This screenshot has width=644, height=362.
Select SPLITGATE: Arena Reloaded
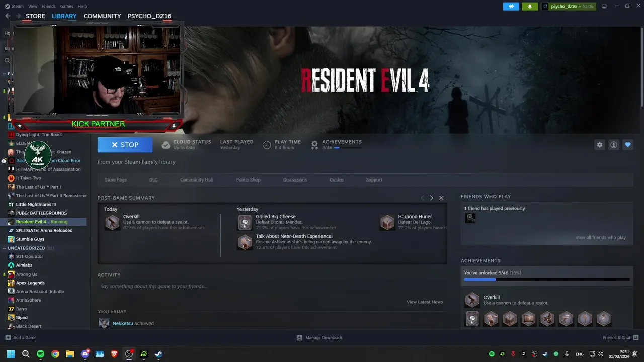(44, 230)
